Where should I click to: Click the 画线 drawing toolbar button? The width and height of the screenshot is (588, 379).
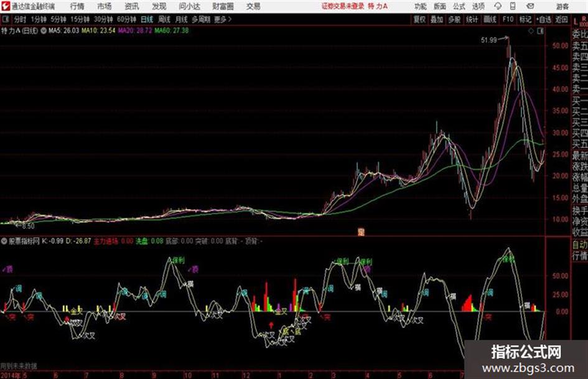click(490, 19)
